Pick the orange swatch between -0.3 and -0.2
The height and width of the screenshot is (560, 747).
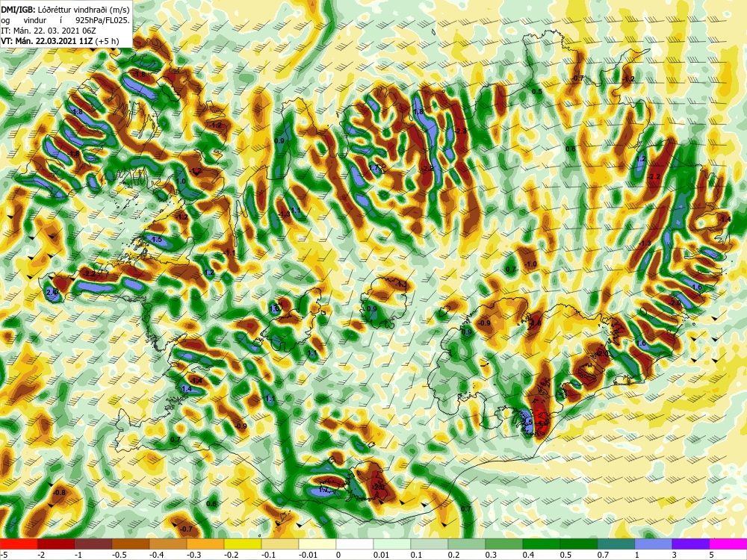(205, 544)
